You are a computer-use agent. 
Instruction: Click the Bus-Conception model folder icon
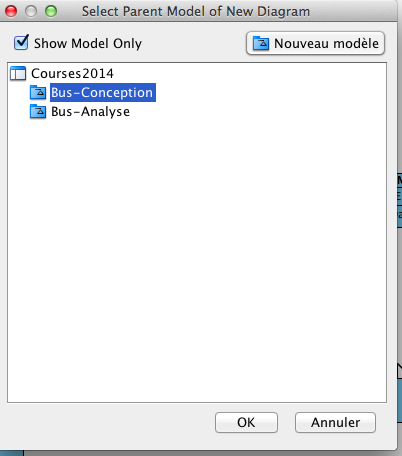pyautogui.click(x=38, y=92)
